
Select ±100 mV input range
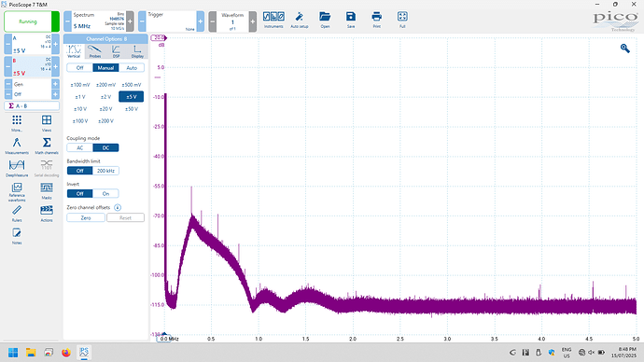pyautogui.click(x=80, y=85)
